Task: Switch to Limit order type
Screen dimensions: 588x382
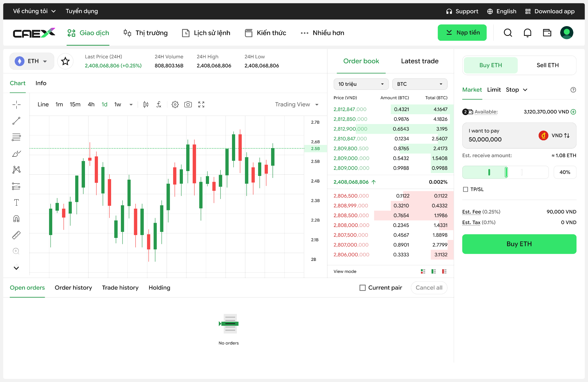Action: (494, 90)
